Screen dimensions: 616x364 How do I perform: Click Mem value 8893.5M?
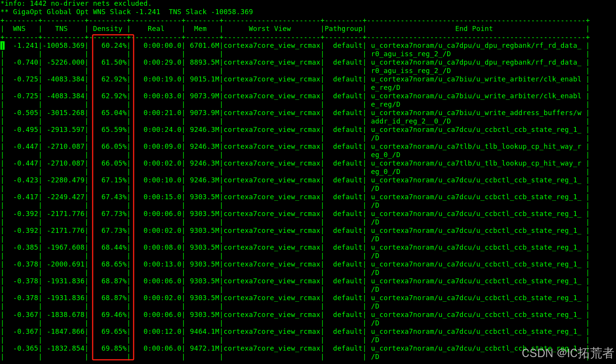coord(205,62)
